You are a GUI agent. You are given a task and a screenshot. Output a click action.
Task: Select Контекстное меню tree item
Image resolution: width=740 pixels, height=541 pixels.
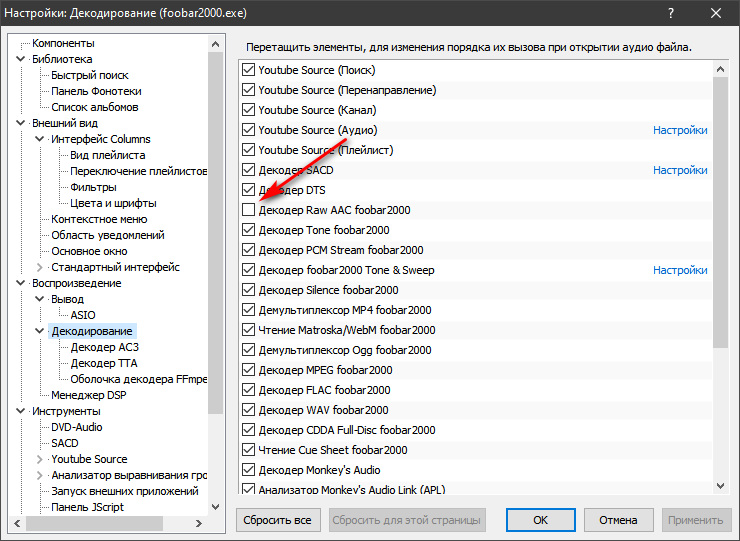click(99, 219)
